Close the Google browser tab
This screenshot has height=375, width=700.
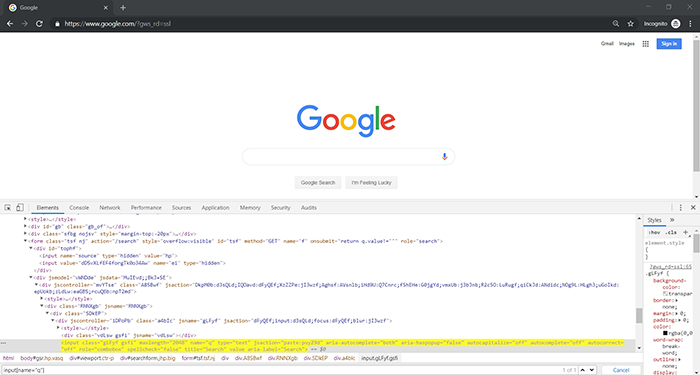tap(106, 8)
